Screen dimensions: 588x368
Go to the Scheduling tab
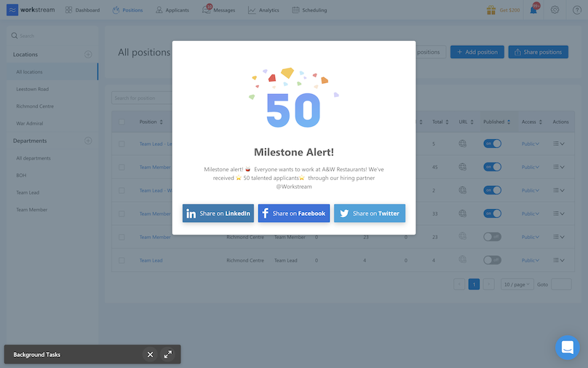tap(309, 10)
